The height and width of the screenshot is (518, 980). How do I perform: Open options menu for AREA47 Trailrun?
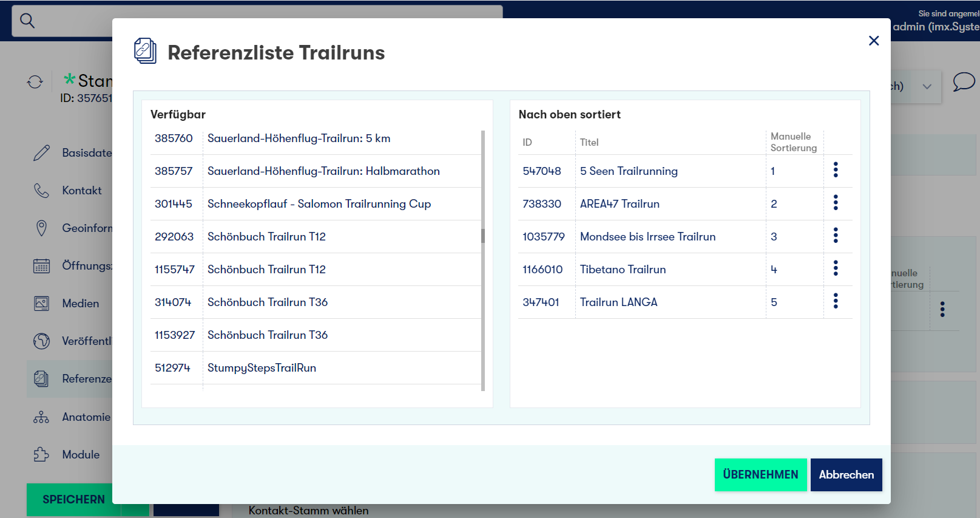(x=836, y=203)
